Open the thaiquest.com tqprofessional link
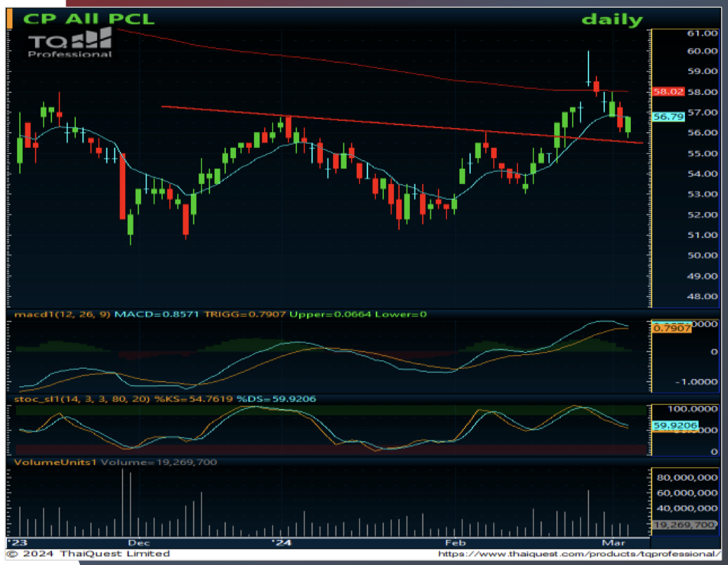 (580, 554)
